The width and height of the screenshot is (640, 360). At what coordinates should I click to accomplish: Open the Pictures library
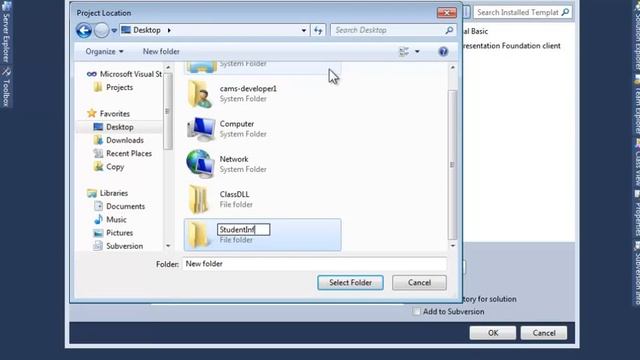pos(113,233)
